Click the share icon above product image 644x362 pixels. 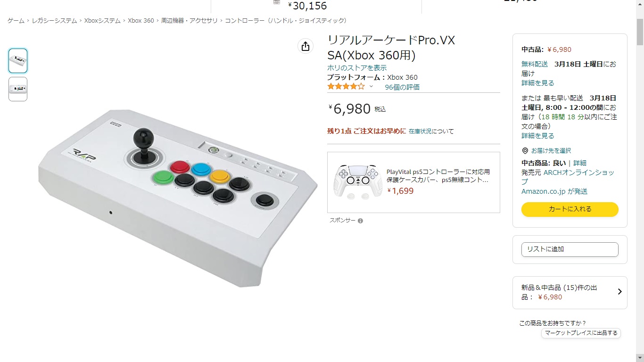tap(305, 46)
